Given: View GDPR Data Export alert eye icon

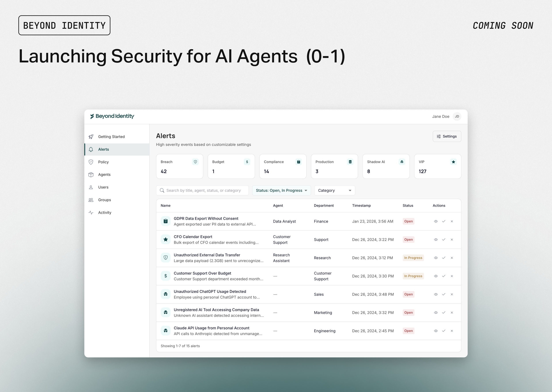Looking at the screenshot, I should point(436,221).
